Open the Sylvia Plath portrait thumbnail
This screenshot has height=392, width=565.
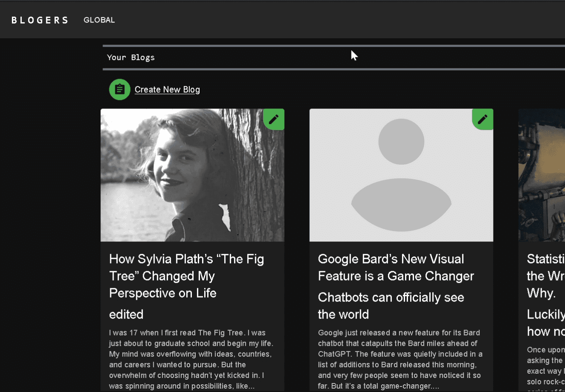[192, 175]
